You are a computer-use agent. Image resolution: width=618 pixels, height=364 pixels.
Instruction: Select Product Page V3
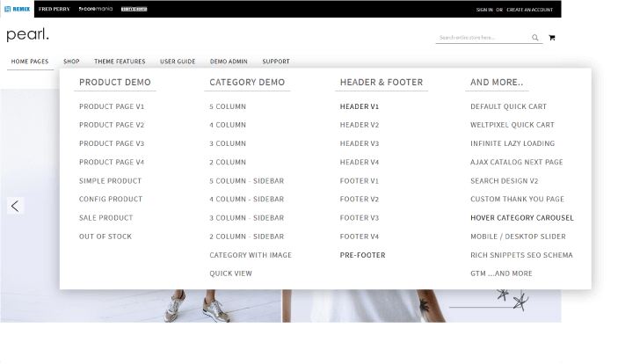pos(112,143)
